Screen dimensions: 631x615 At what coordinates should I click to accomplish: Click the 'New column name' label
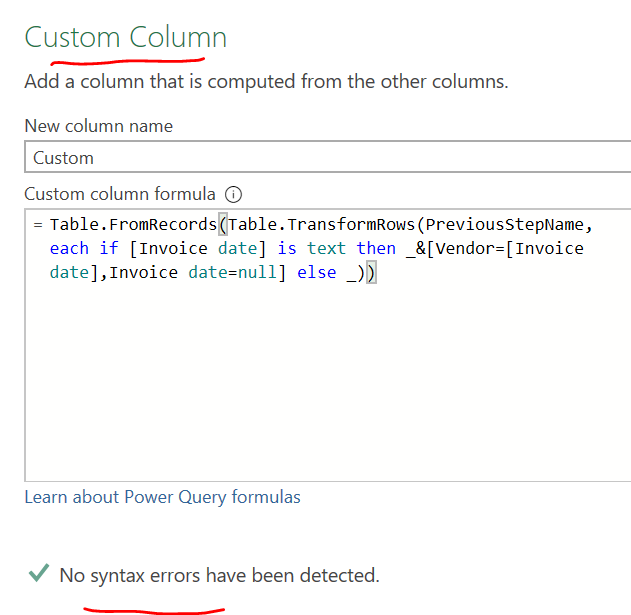(x=99, y=126)
